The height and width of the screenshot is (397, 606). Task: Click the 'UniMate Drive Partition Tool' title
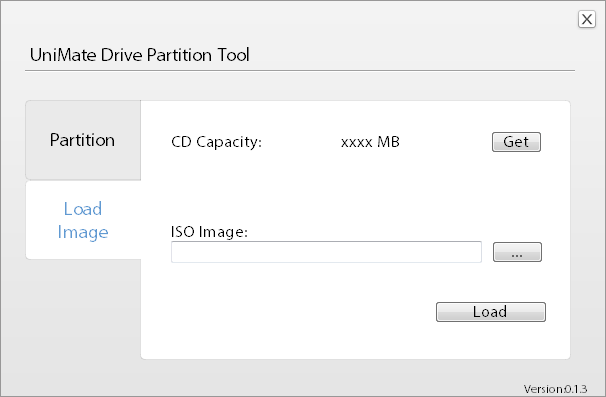(140, 55)
